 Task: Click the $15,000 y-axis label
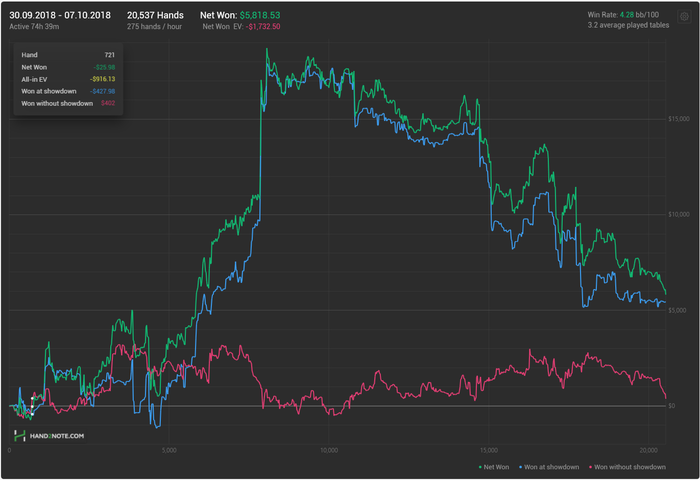tap(679, 119)
